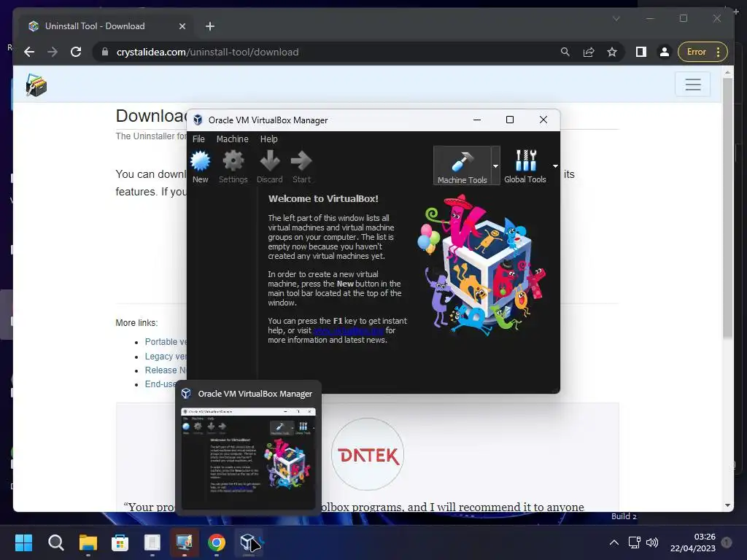
Task: Open a new Chrome tab
Action: coord(209,26)
